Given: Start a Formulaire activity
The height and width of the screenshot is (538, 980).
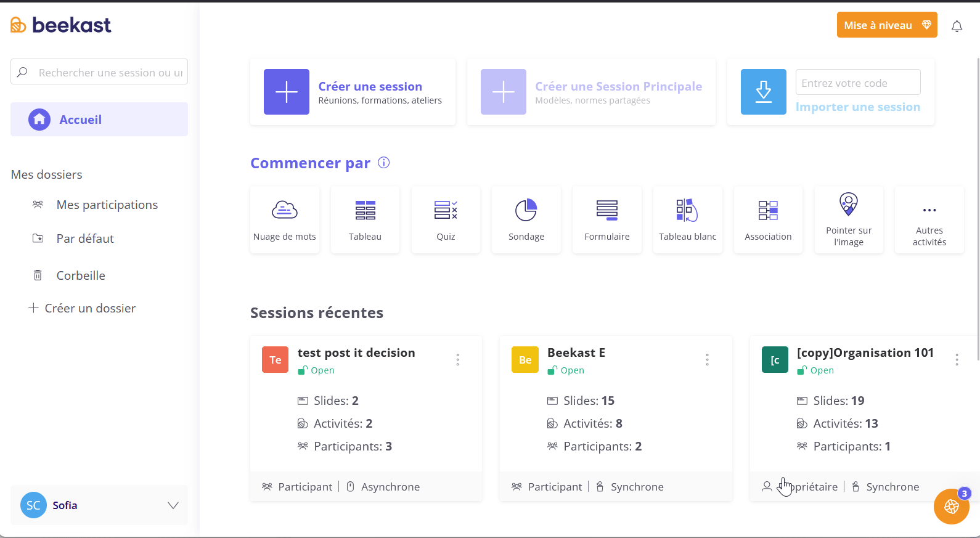Looking at the screenshot, I should 607,220.
